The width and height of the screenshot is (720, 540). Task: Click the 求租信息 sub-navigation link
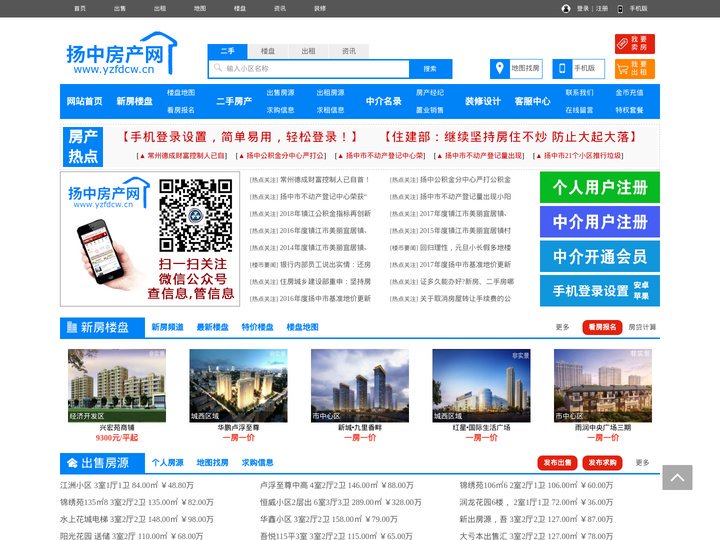click(x=331, y=110)
